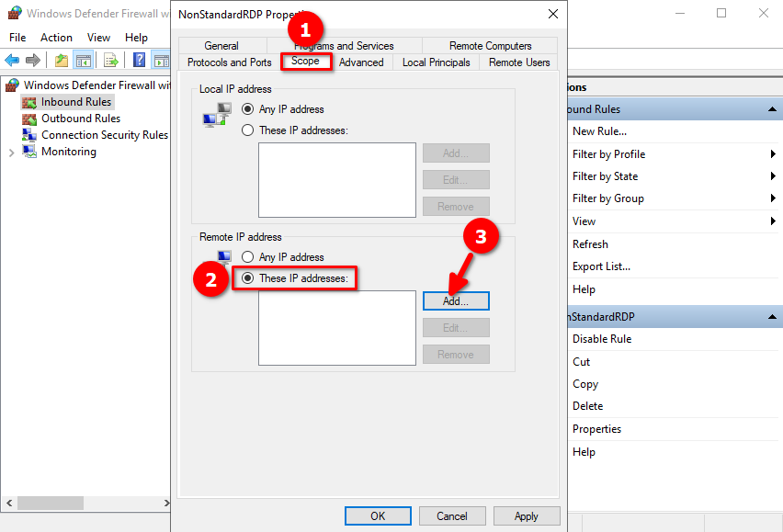This screenshot has height=532, width=783.
Task: Open the File menu
Action: (x=17, y=38)
